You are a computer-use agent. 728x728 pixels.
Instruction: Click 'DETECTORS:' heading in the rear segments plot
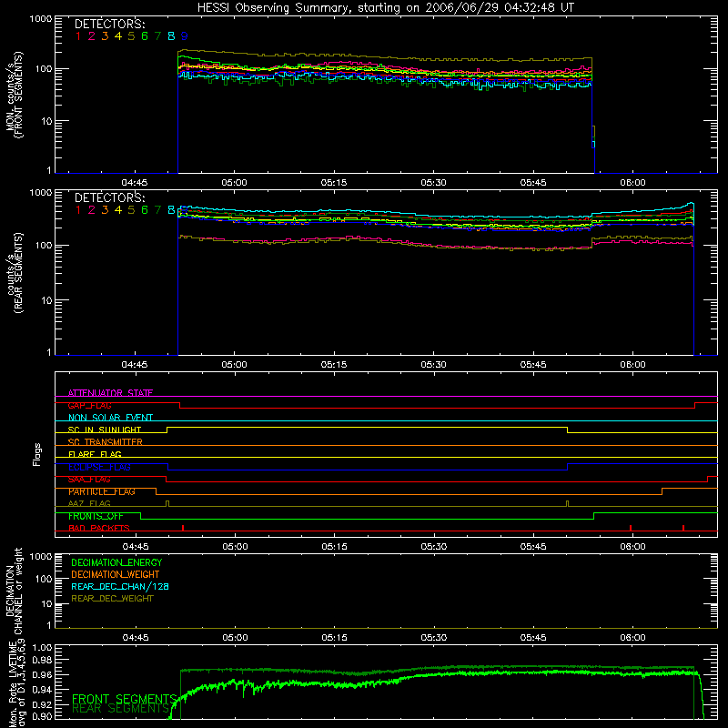point(110,197)
